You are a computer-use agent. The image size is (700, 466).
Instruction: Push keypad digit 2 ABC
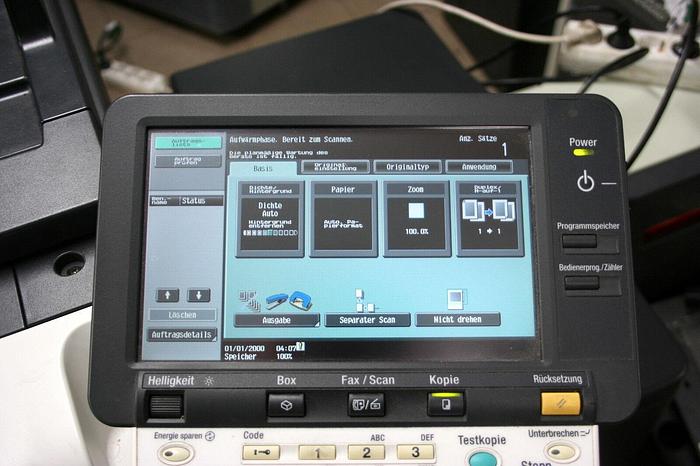(x=366, y=452)
